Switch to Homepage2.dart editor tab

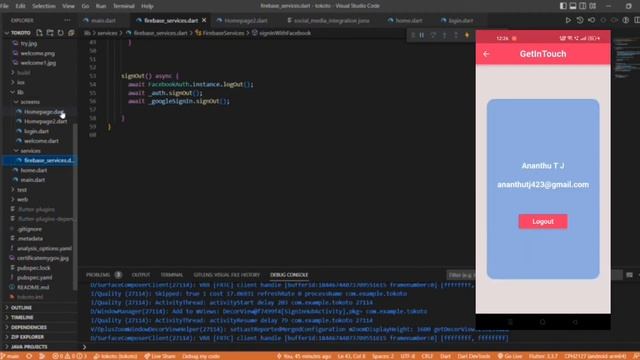point(246,20)
